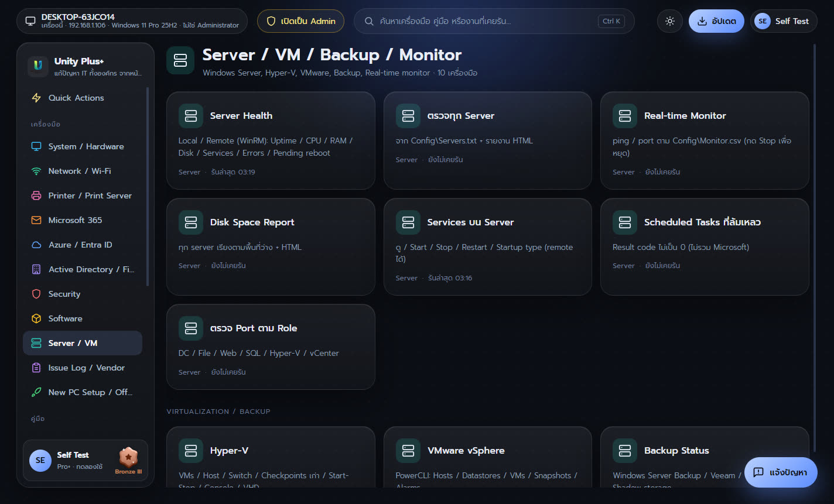The image size is (834, 504).
Task: Click the lightning icon beside Quick Actions
Action: [x=36, y=98]
